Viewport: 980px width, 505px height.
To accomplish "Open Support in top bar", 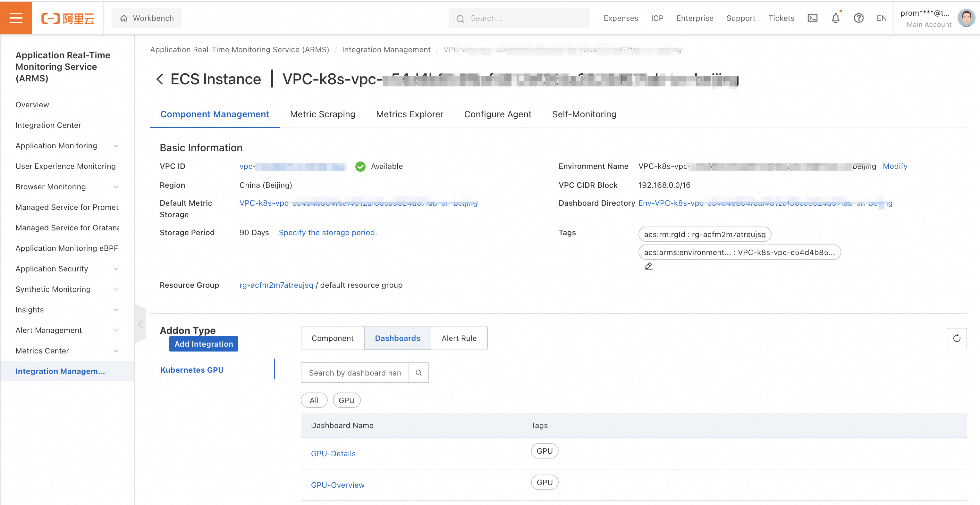I will [x=741, y=18].
